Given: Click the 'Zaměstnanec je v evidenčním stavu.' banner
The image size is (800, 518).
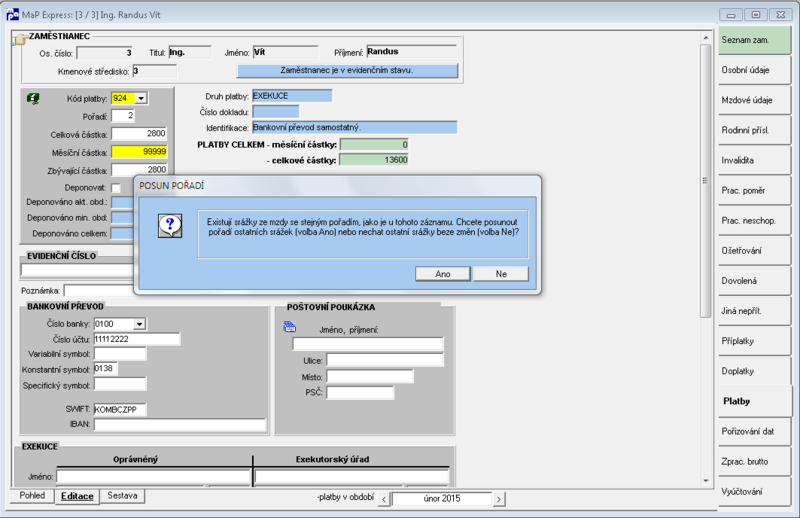Looking at the screenshot, I should 347,70.
